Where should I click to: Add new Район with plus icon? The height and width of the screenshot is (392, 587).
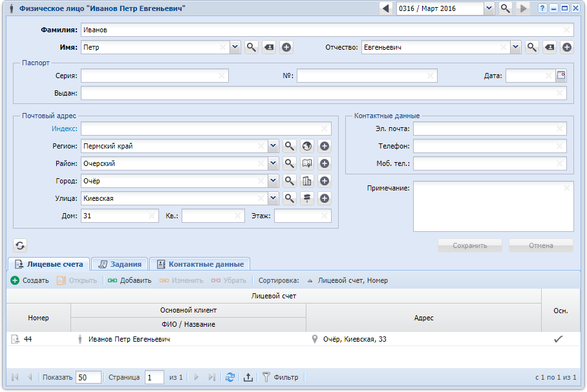[325, 163]
